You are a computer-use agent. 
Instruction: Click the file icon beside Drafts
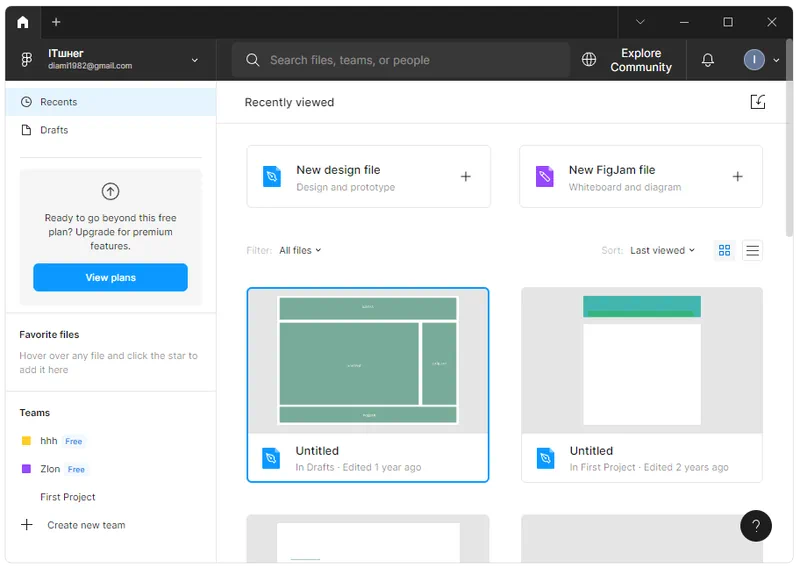[26, 130]
